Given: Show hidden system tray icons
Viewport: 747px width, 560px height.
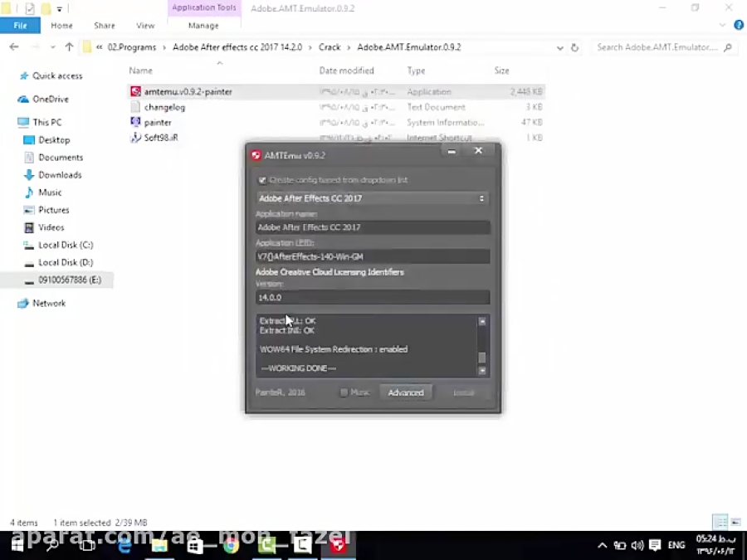Looking at the screenshot, I should coord(603,546).
